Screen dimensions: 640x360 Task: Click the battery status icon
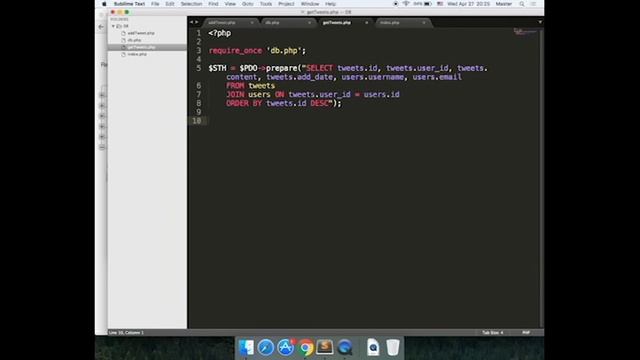tap(428, 4)
